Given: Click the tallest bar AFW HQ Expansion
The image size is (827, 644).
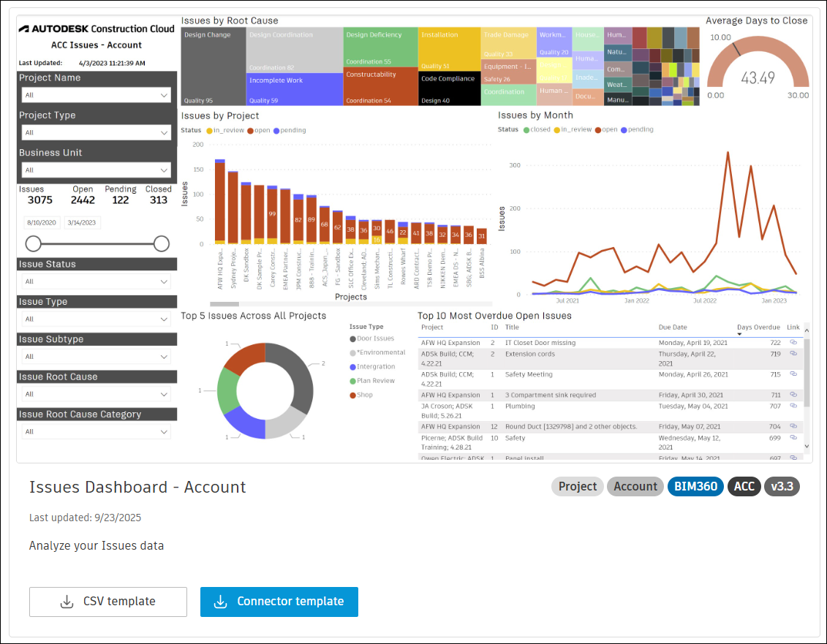Looking at the screenshot, I should [x=220, y=202].
